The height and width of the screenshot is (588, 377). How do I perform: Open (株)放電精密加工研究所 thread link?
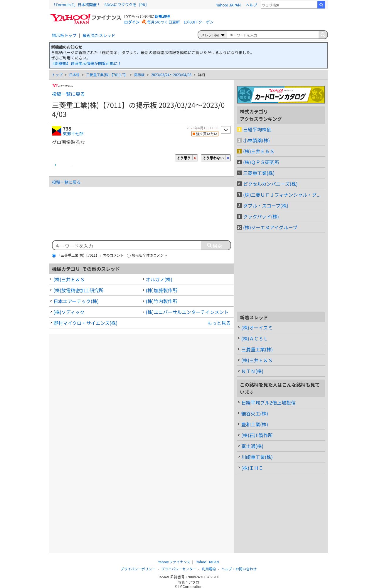[78, 290]
